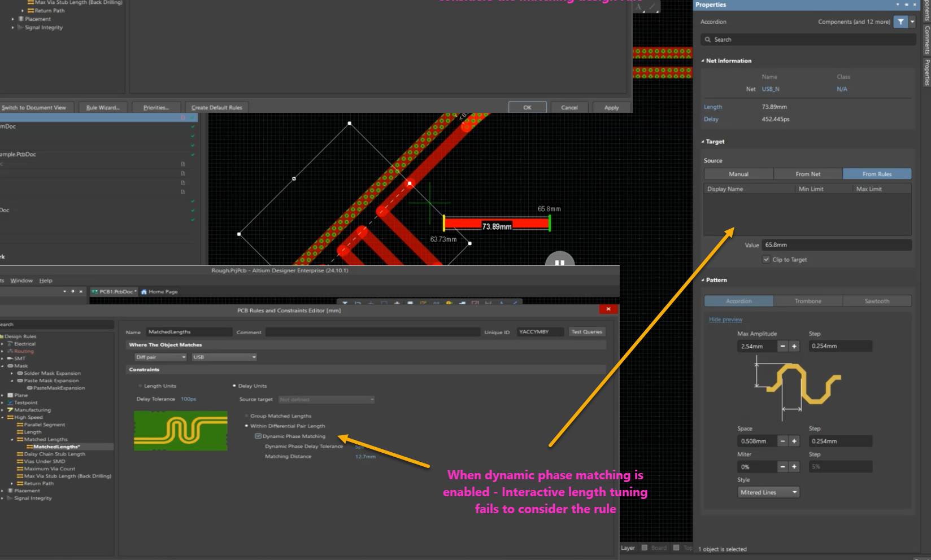This screenshot has width=931, height=560.
Task: Pin the Properties panel with pin icon
Action: [907, 5]
